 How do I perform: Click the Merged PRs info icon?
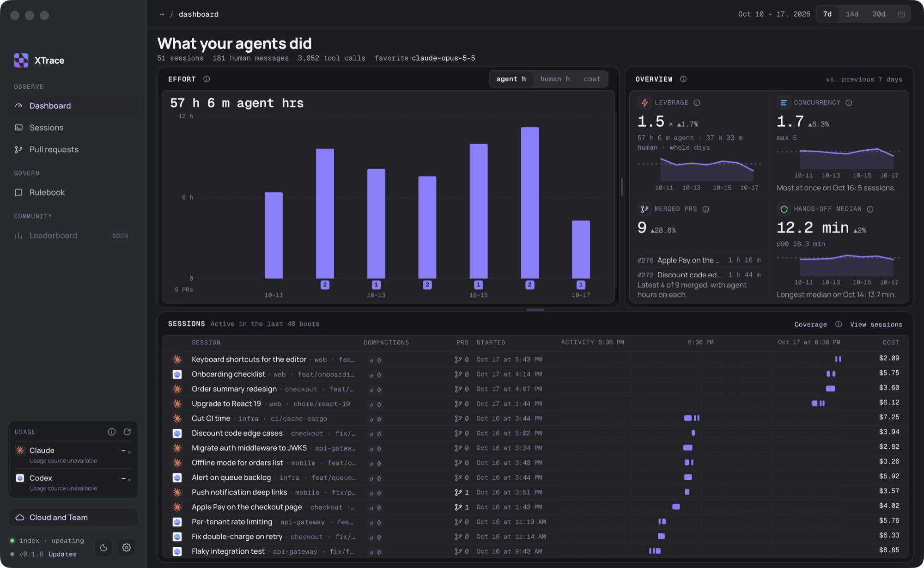[x=705, y=209]
